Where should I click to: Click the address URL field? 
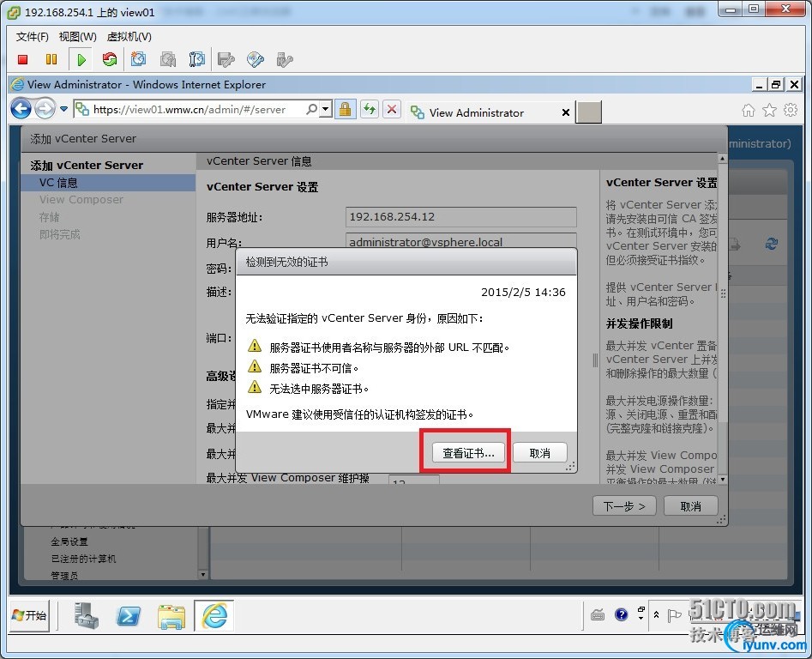(189, 109)
